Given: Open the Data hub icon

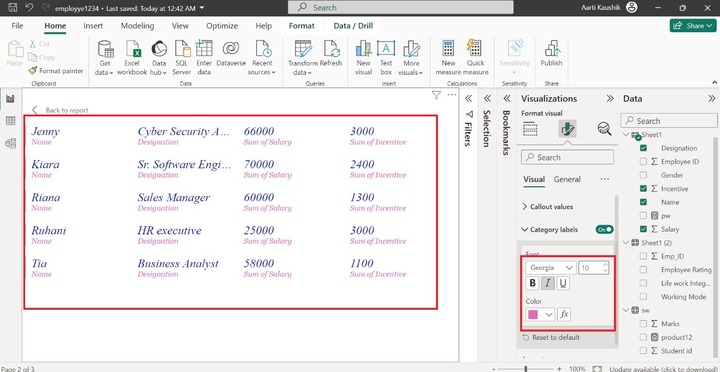Looking at the screenshot, I should [x=159, y=57].
